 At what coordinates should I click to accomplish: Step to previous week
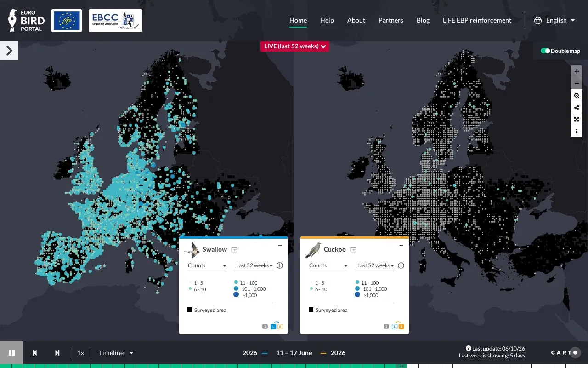pos(34,353)
